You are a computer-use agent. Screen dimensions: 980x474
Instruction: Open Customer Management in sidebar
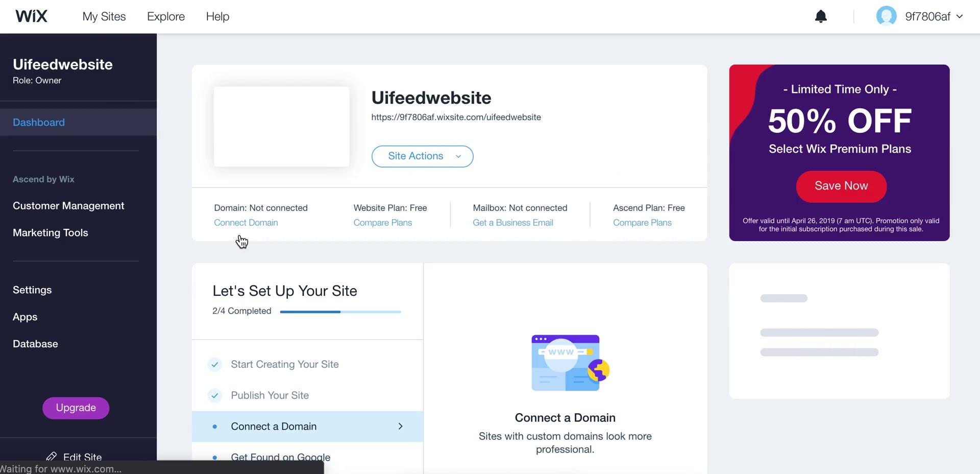pyautogui.click(x=68, y=206)
